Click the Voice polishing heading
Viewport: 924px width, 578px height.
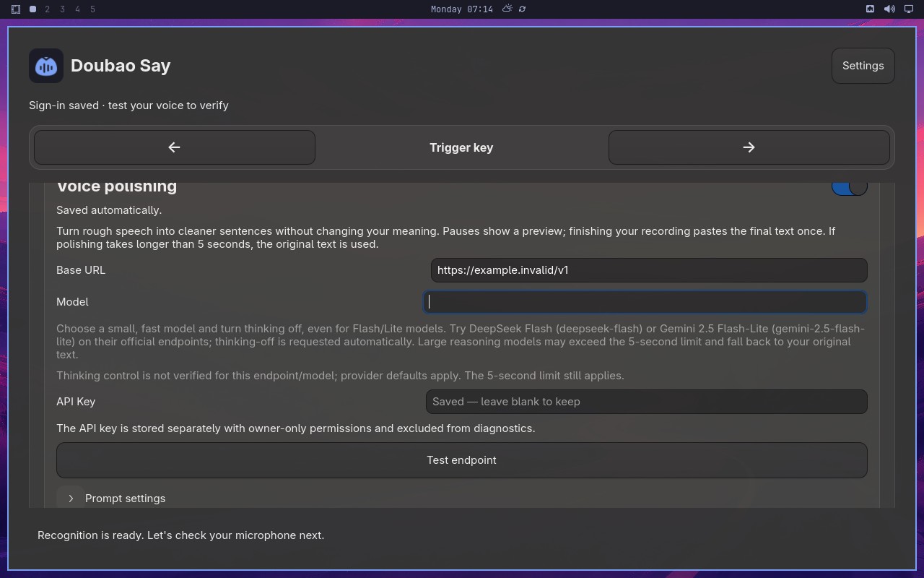117,187
